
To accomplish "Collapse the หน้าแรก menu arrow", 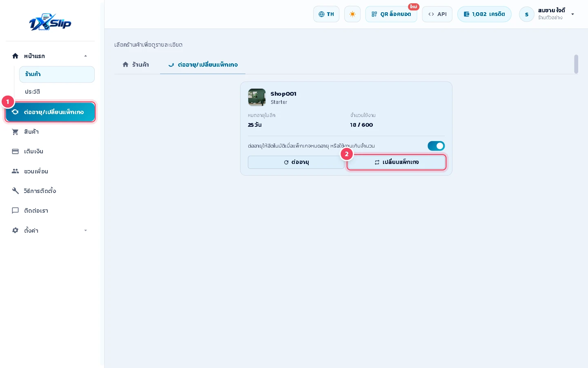I will (x=86, y=56).
